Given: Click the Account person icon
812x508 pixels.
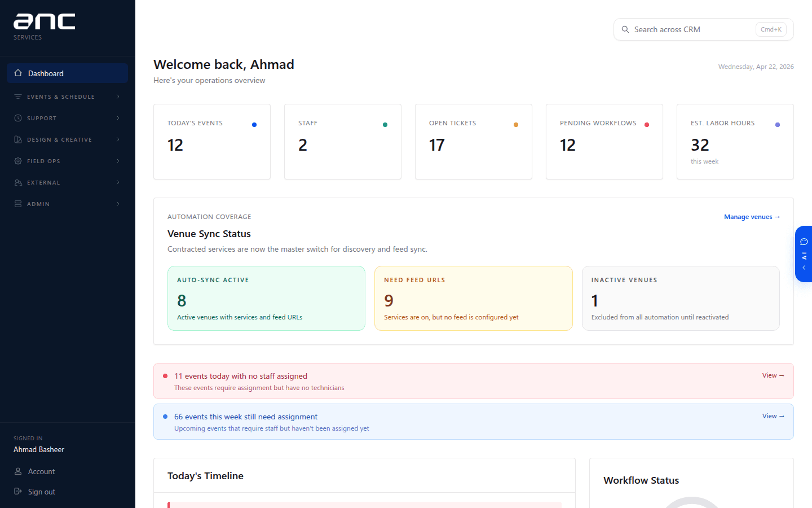Looking at the screenshot, I should tap(18, 471).
